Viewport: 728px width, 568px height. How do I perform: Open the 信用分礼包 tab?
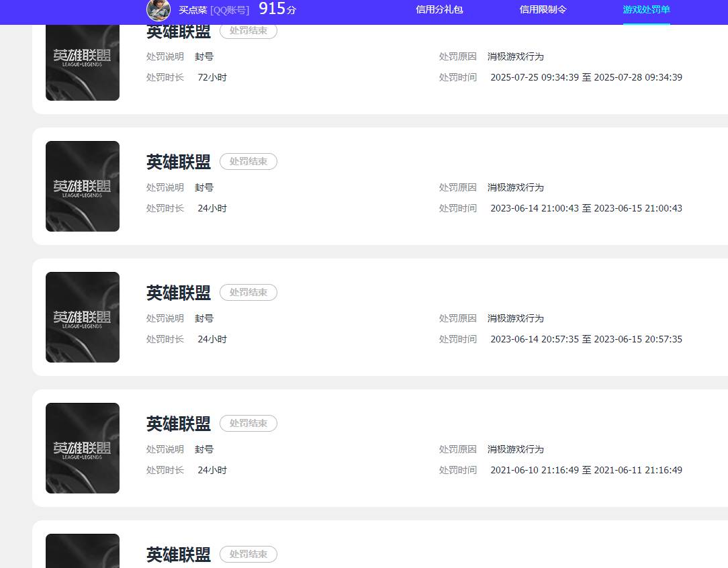(x=439, y=9)
